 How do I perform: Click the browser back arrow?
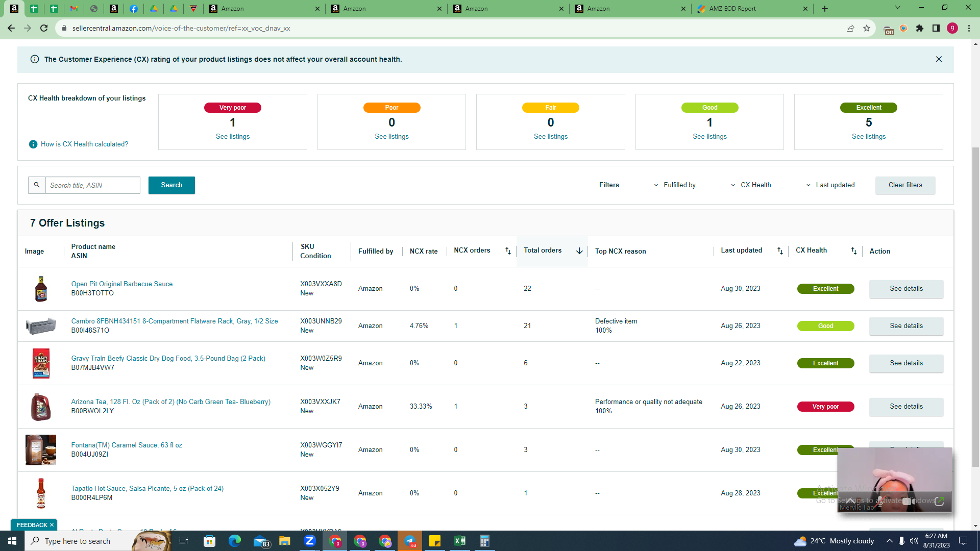[11, 28]
